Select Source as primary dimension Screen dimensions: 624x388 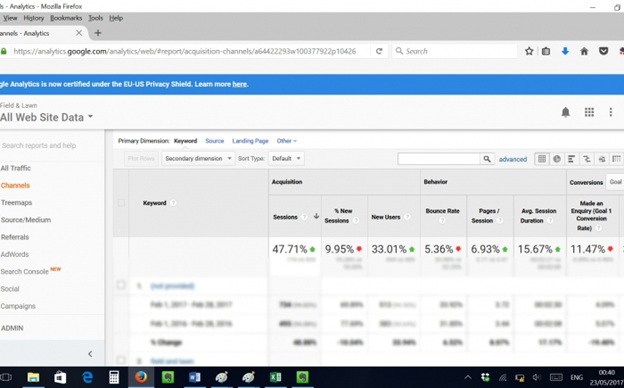click(214, 141)
